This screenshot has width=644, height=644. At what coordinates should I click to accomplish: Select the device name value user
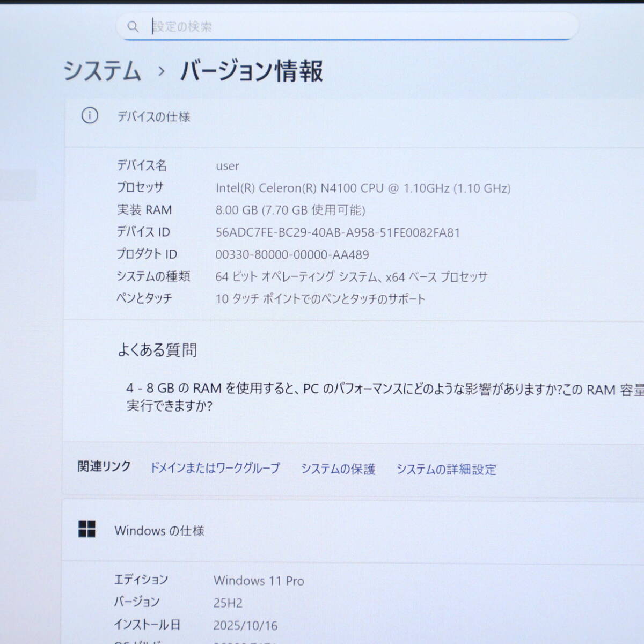click(x=228, y=166)
